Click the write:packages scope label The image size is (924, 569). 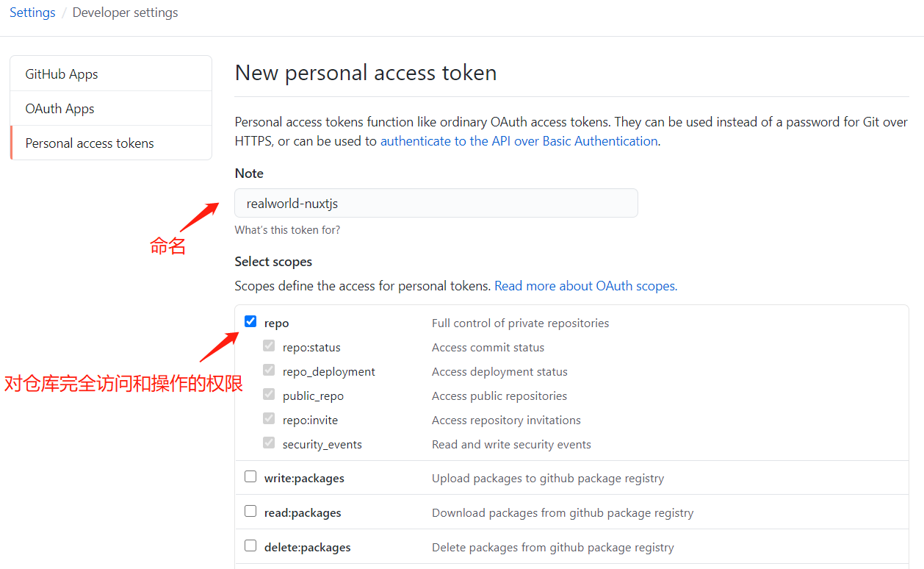304,478
